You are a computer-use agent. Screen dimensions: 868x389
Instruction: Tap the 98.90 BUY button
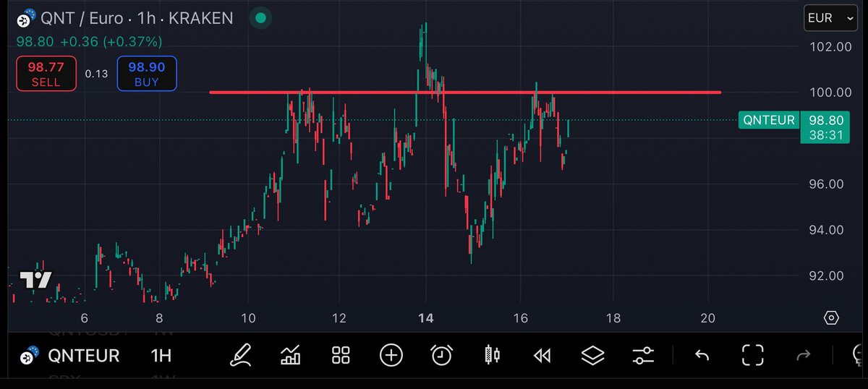pos(147,74)
